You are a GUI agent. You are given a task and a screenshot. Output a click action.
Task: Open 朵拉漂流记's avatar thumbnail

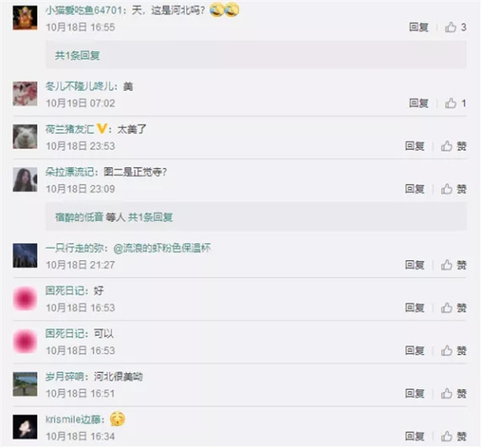(25, 180)
